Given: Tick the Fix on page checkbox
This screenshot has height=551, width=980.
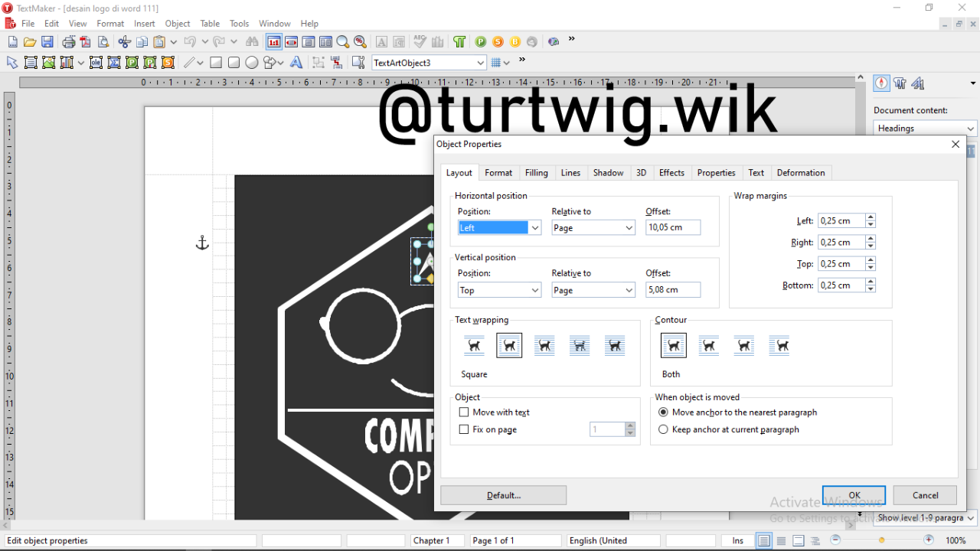Looking at the screenshot, I should tap(464, 430).
